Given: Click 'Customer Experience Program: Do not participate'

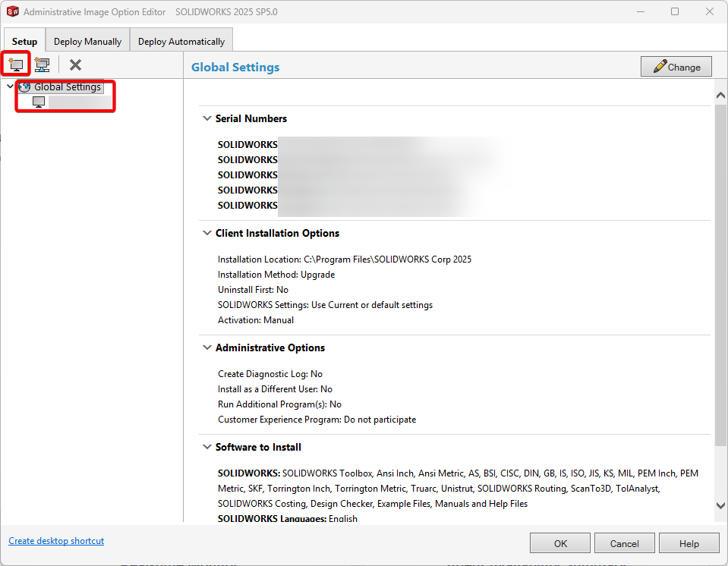Looking at the screenshot, I should pyautogui.click(x=317, y=420).
